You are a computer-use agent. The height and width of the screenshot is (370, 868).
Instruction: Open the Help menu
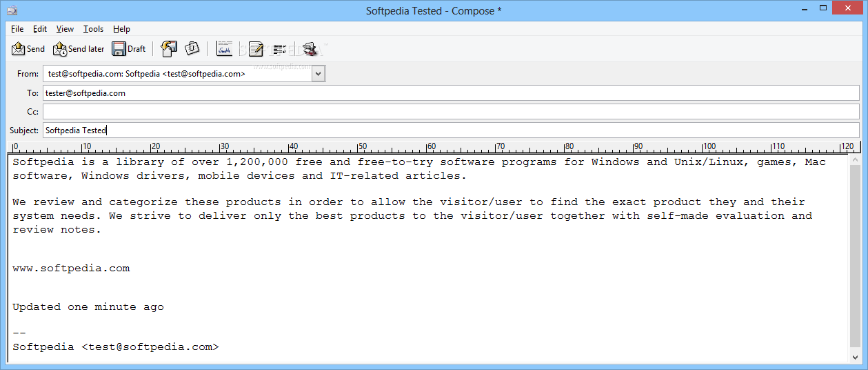click(x=122, y=29)
